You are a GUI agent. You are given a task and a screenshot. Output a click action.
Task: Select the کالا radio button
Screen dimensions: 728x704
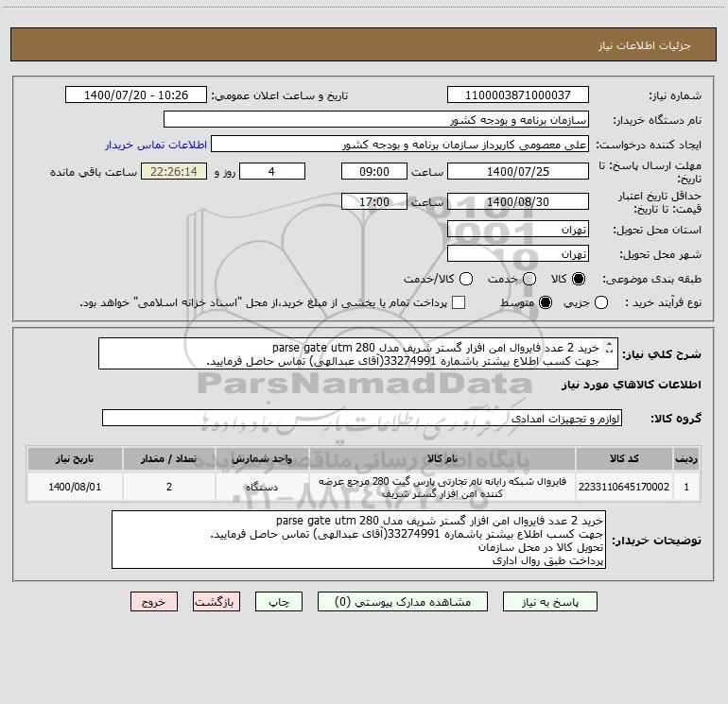(579, 279)
